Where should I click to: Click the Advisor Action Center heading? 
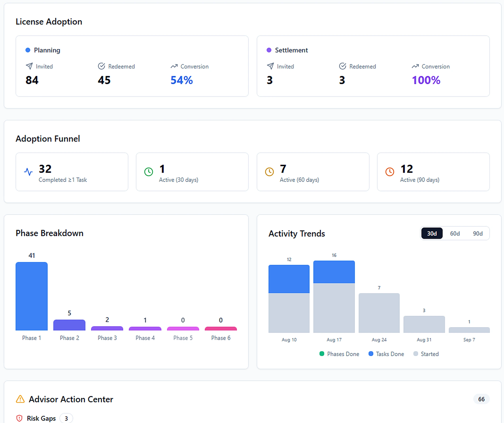coord(71,399)
